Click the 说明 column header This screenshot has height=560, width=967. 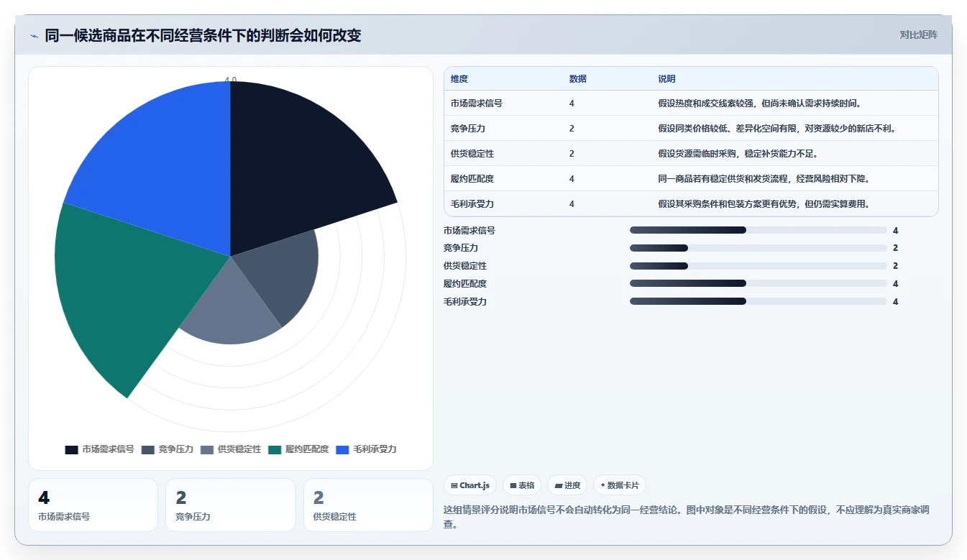[x=666, y=79]
